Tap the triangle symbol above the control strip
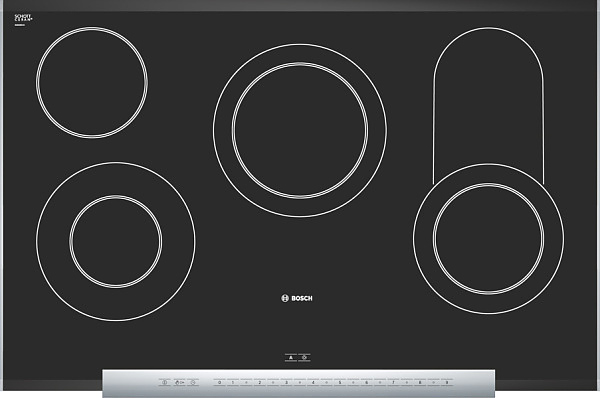Screen dimensions: 600x398 pos(291,358)
